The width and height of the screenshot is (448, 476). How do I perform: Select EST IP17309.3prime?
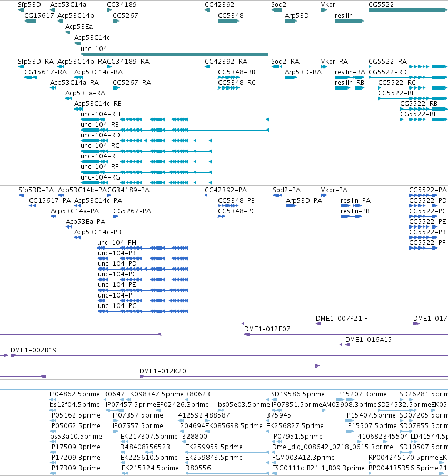(x=53, y=473)
